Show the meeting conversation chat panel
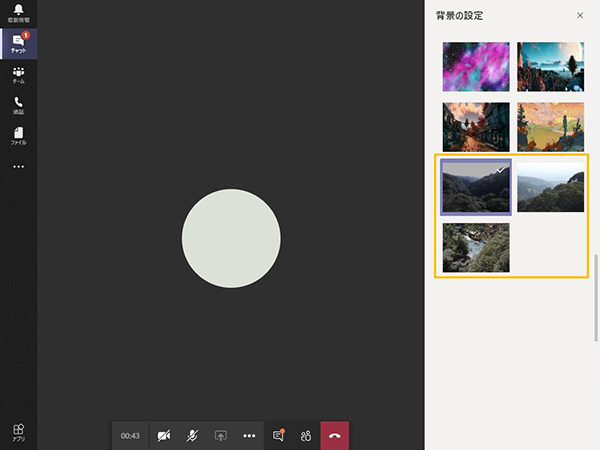 click(x=279, y=436)
